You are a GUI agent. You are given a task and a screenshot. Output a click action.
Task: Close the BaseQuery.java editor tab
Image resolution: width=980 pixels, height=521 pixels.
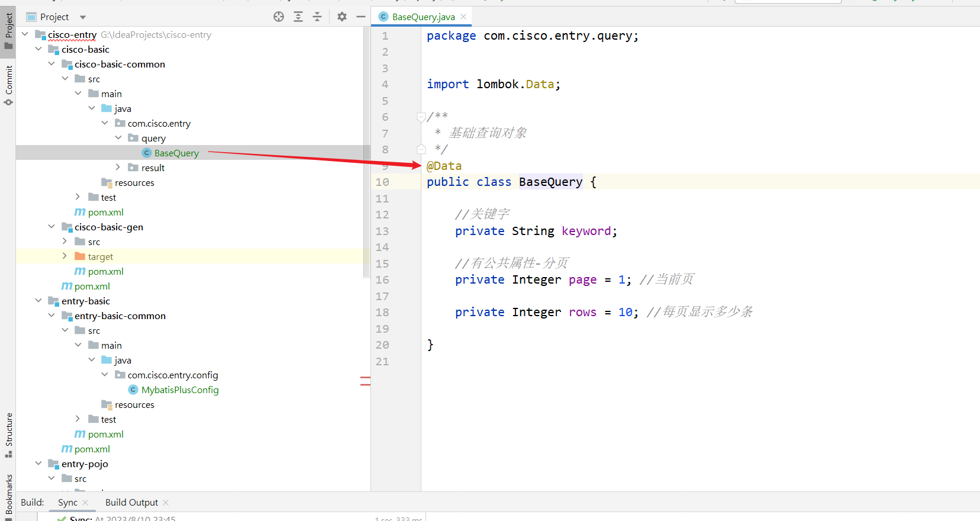(463, 17)
